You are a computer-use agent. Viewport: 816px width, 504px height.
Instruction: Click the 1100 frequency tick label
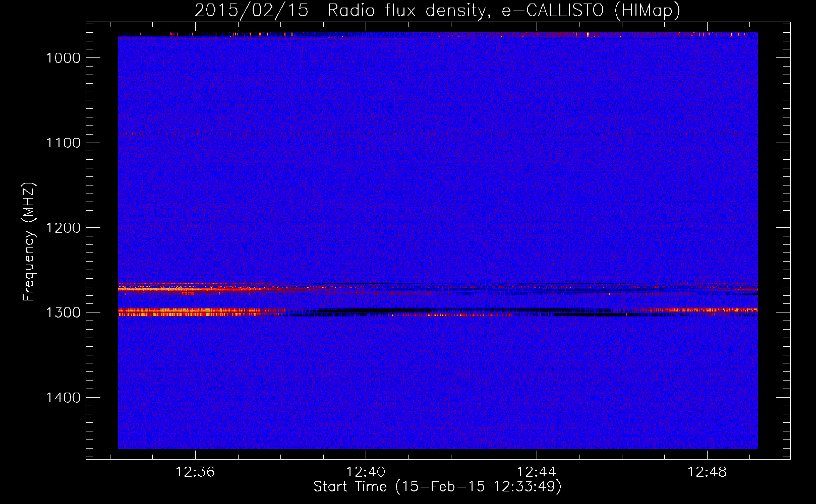[64, 143]
